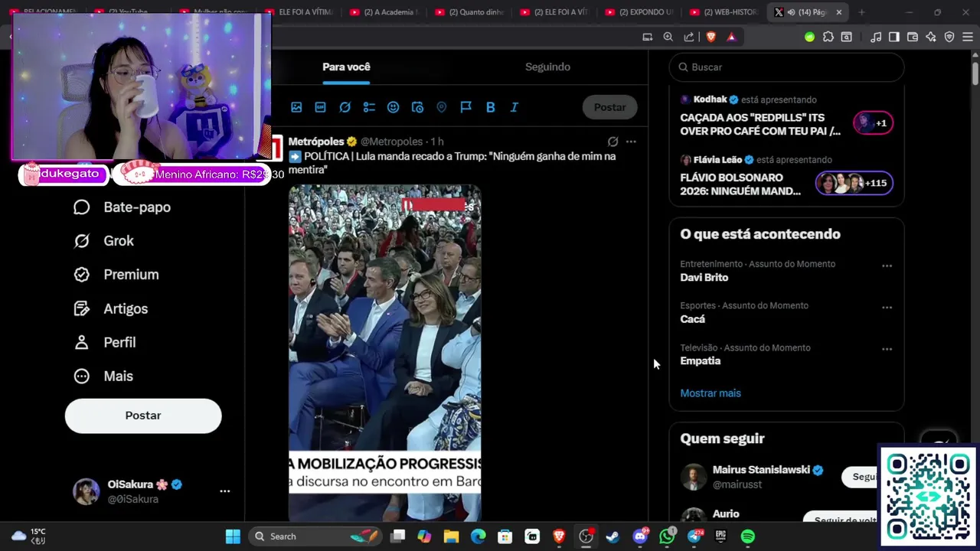This screenshot has width=980, height=551.
Task: Toggle the browser sidebar panel icon
Action: coord(893,37)
